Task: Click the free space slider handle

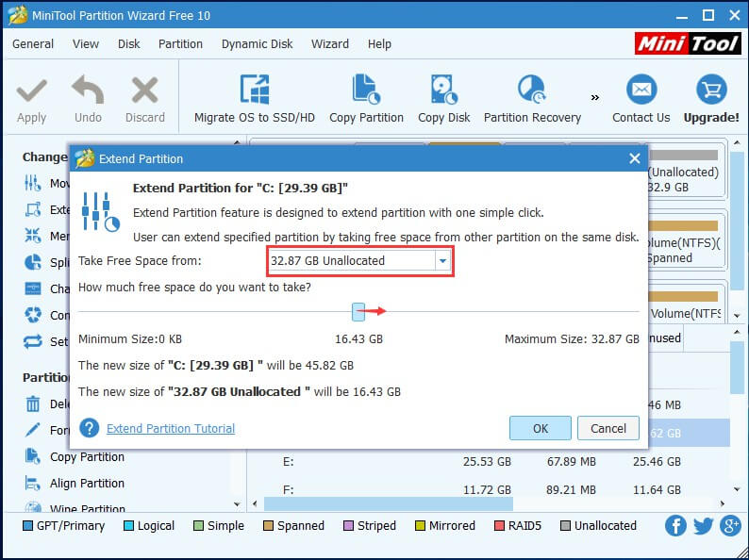Action: pyautogui.click(x=358, y=311)
